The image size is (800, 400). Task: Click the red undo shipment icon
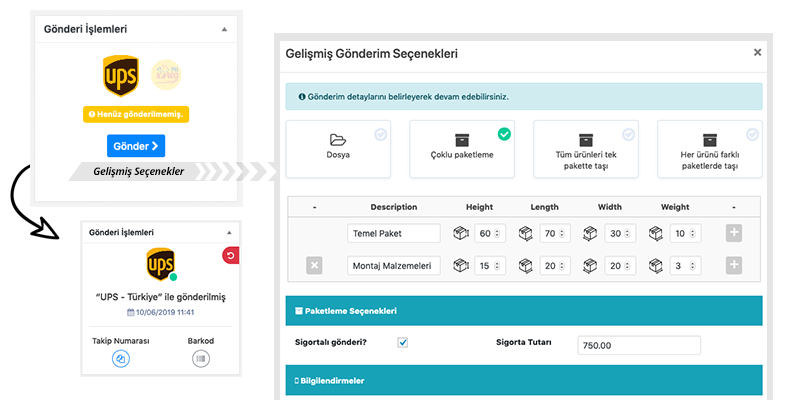click(x=231, y=256)
